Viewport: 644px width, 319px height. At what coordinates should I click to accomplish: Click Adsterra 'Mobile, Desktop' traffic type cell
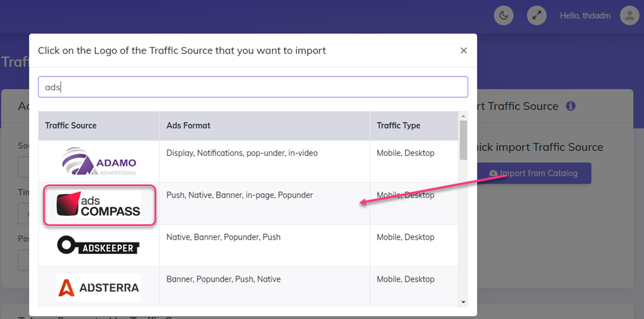405,280
